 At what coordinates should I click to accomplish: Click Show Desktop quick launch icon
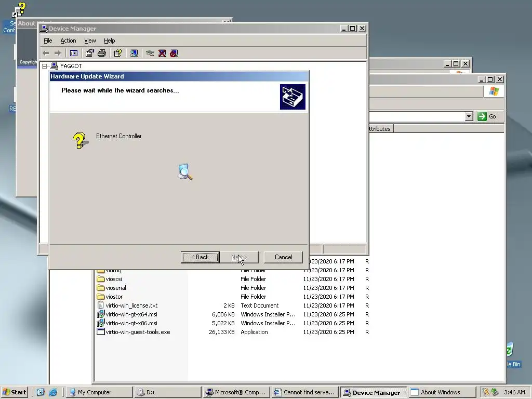(41, 392)
